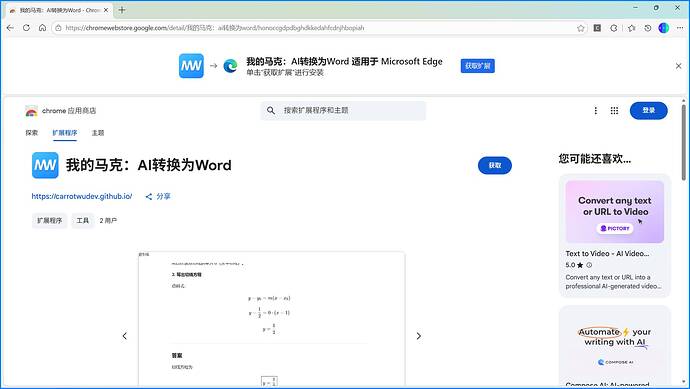Open browser history clock icon
The width and height of the screenshot is (690, 389).
point(648,28)
